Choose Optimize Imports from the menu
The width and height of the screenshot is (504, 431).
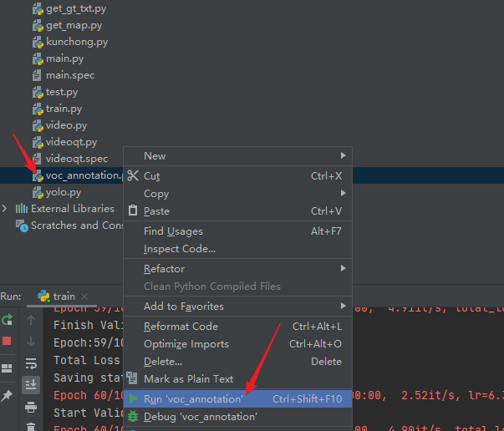click(238, 344)
